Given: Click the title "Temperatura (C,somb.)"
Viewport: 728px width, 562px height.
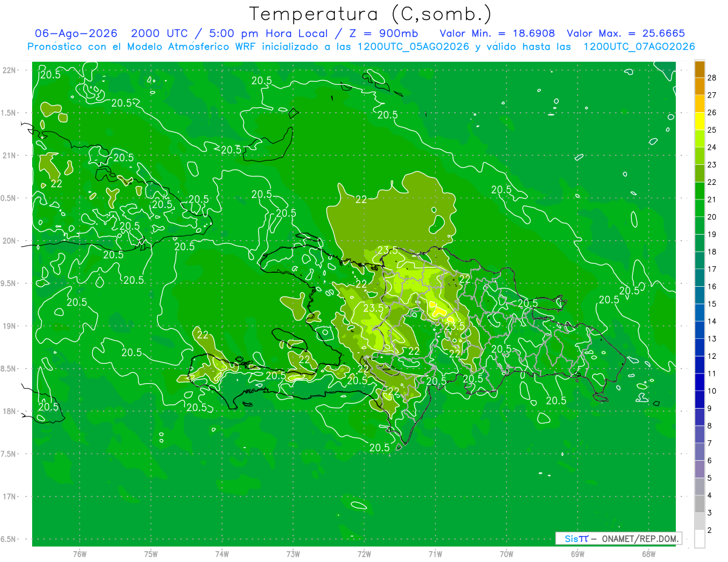Looking at the screenshot, I should [x=371, y=14].
